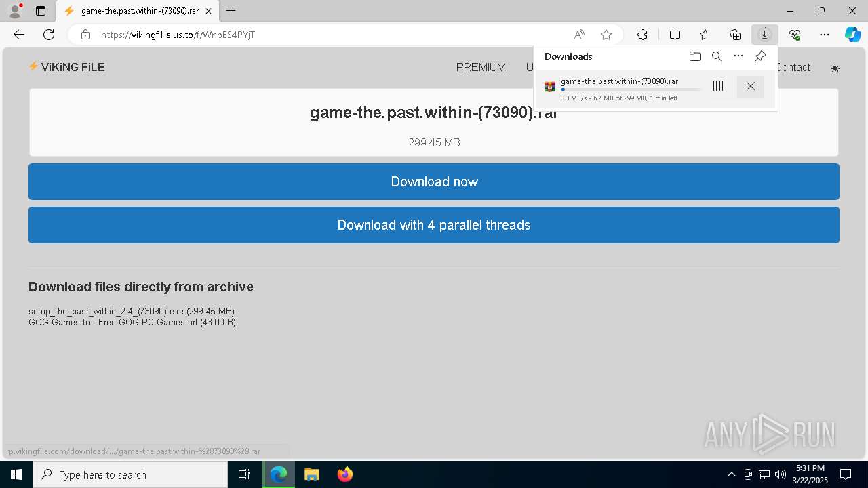Image resolution: width=868 pixels, height=488 pixels.
Task: Open Tab actions menu icon
Action: click(41, 11)
